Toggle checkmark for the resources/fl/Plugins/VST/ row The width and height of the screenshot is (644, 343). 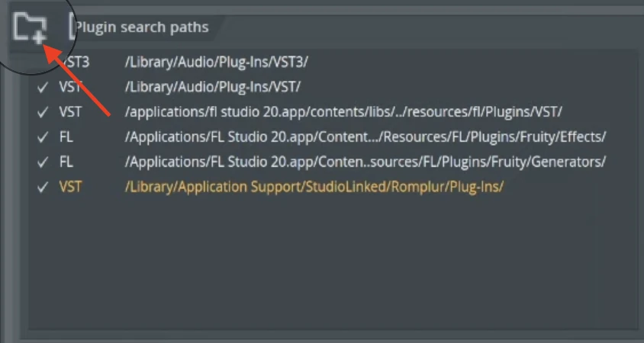click(x=43, y=112)
